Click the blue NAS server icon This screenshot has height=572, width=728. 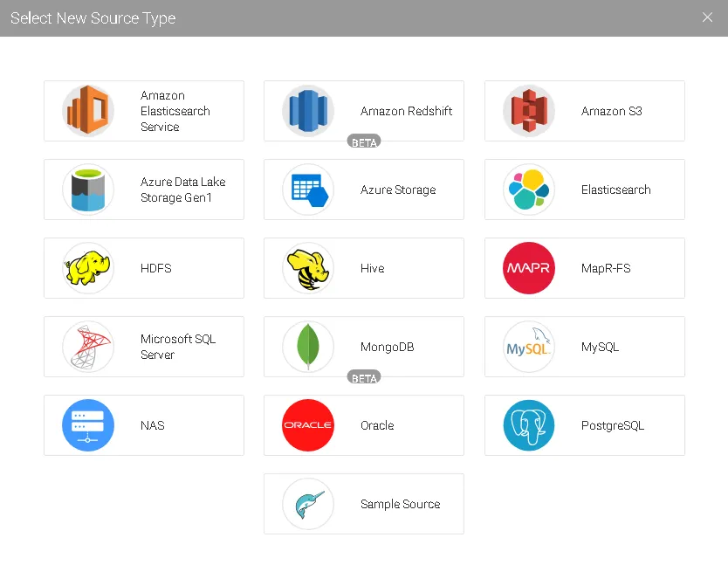(x=88, y=425)
